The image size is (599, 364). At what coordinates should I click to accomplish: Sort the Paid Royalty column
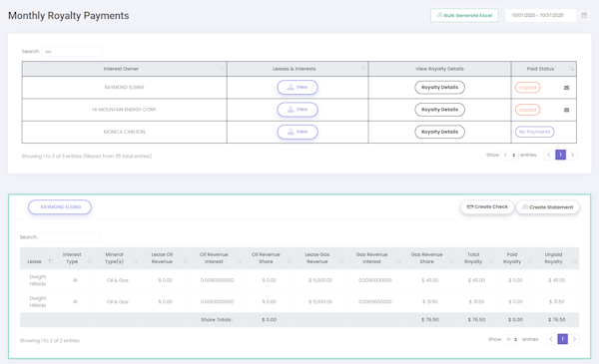[x=529, y=261]
